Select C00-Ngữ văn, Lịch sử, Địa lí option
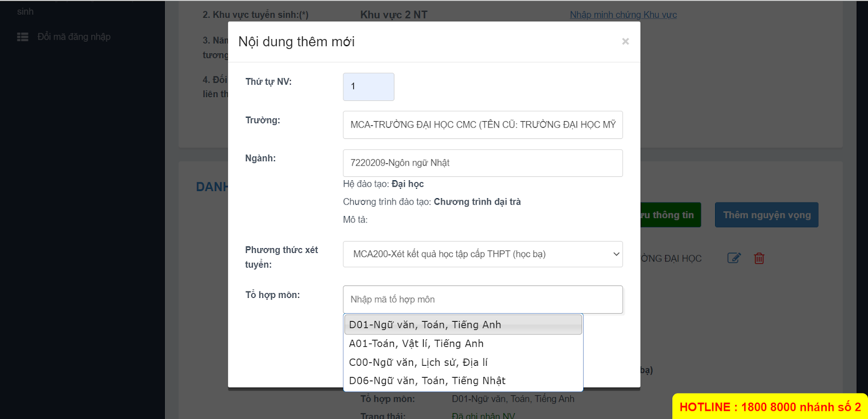 463,362
